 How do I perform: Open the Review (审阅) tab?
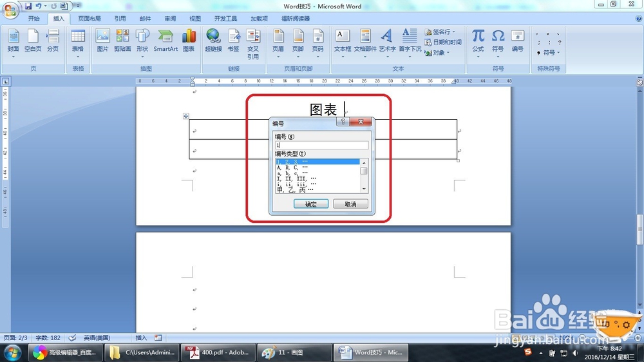(x=170, y=19)
